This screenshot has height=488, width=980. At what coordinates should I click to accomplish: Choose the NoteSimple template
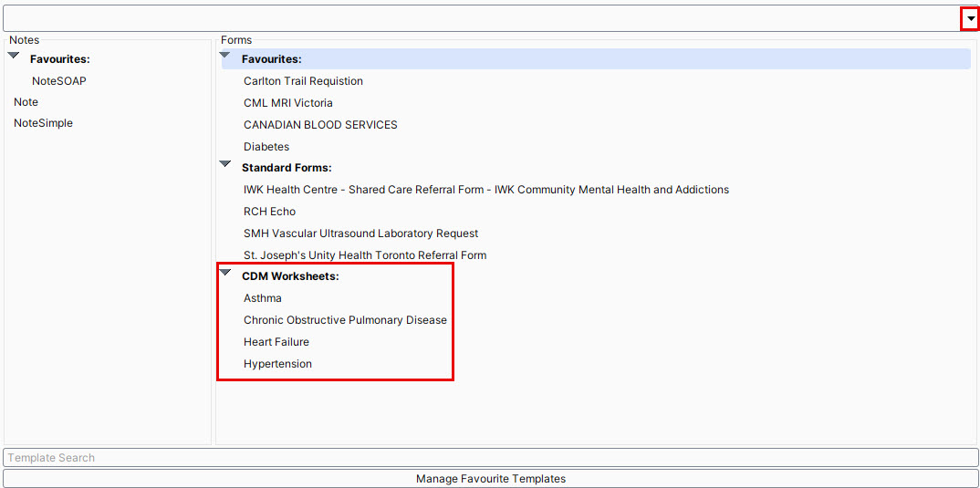[43, 123]
